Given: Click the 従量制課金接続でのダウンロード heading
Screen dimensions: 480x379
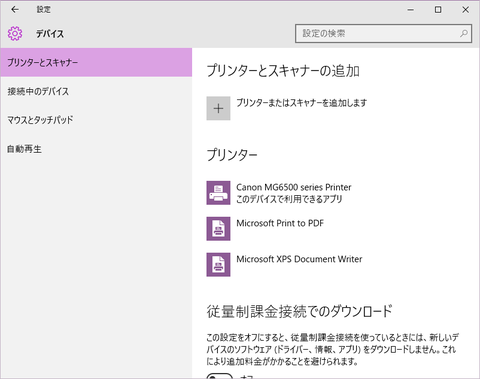Looking at the screenshot, I should 299,311.
